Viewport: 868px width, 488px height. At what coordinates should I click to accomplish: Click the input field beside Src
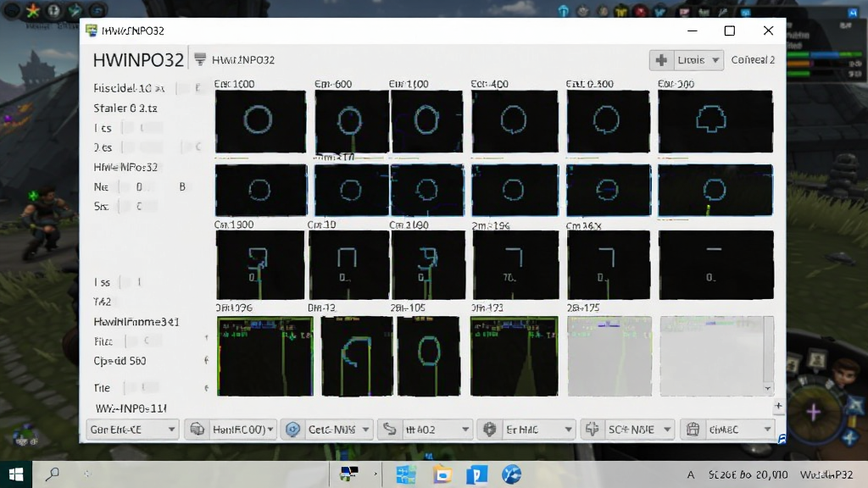tap(139, 207)
